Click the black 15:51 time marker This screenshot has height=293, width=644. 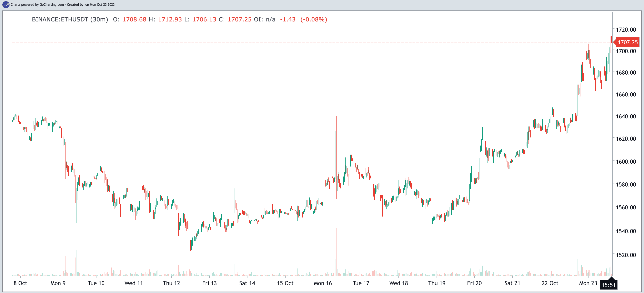(608, 285)
